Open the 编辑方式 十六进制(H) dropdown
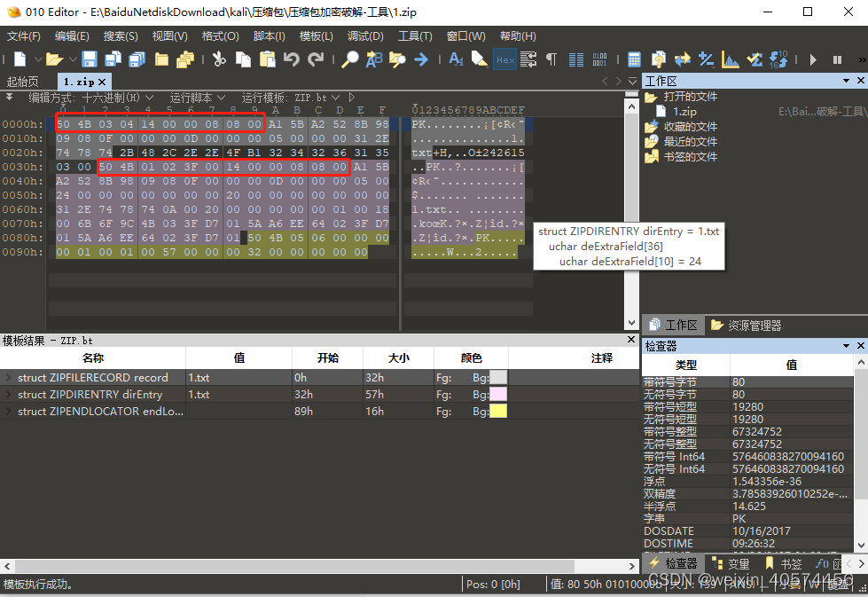Image resolution: width=868 pixels, height=597 pixels. tap(90, 98)
